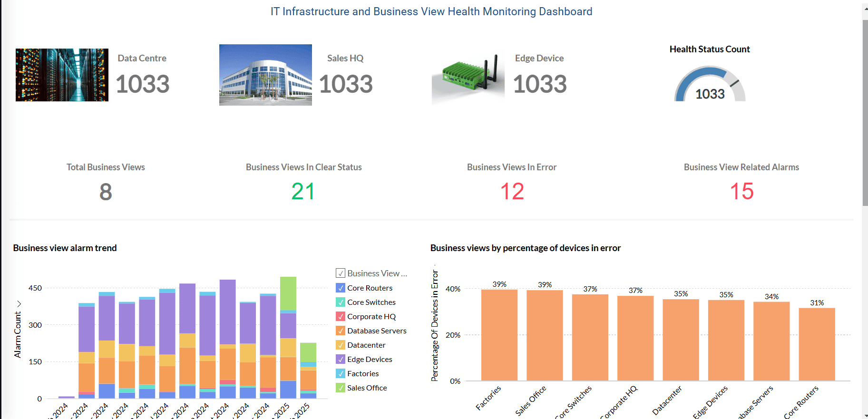The height and width of the screenshot is (419, 868).
Task: Click the Business Views In Clear Status number
Action: click(303, 192)
